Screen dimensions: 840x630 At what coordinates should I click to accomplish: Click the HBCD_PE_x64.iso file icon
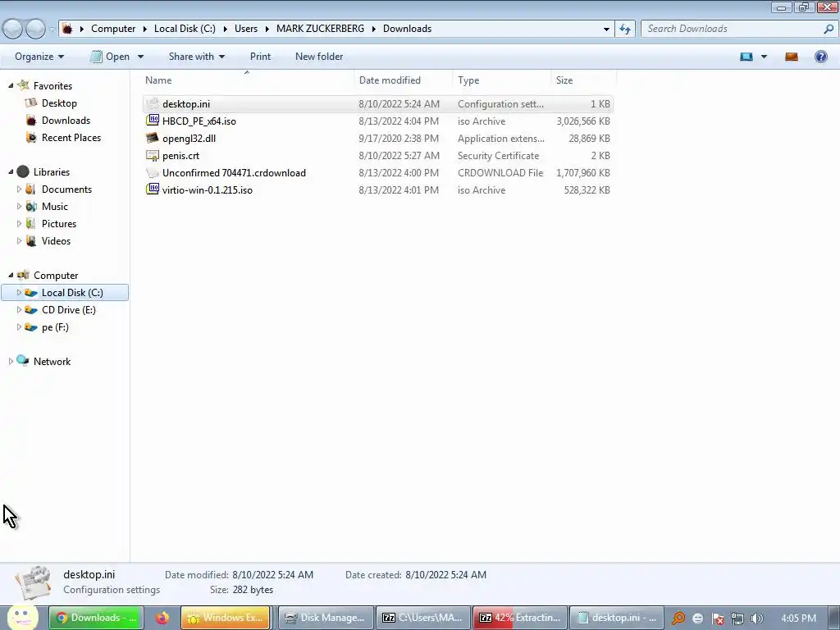[153, 121]
